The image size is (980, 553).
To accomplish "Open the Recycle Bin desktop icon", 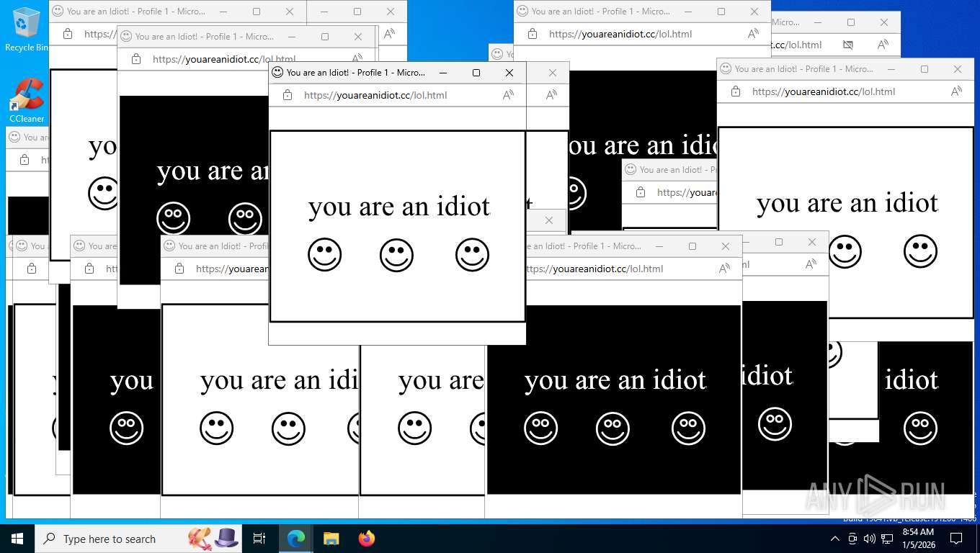I will tap(26, 29).
